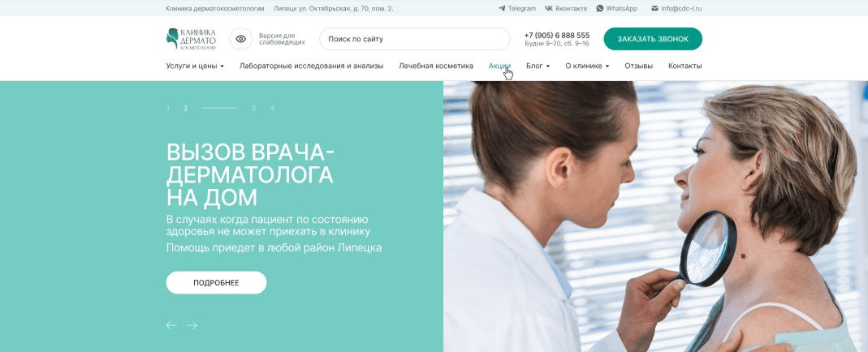This screenshot has height=352, width=868.
Task: Click the email envelope icon info@cdc-l.ru
Action: tap(655, 8)
